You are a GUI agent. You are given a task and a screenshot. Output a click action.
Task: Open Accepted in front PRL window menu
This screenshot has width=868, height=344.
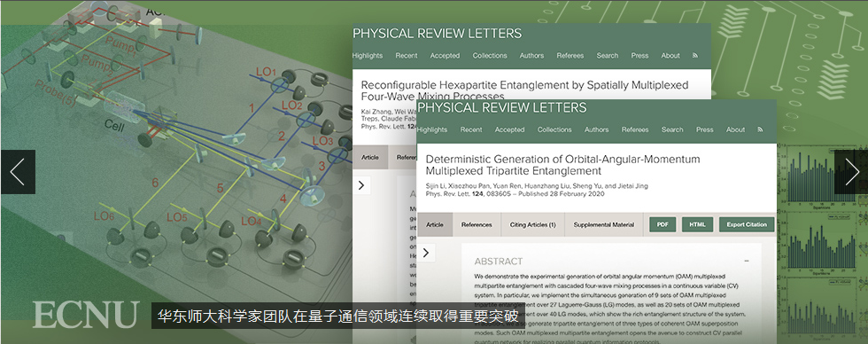point(509,129)
